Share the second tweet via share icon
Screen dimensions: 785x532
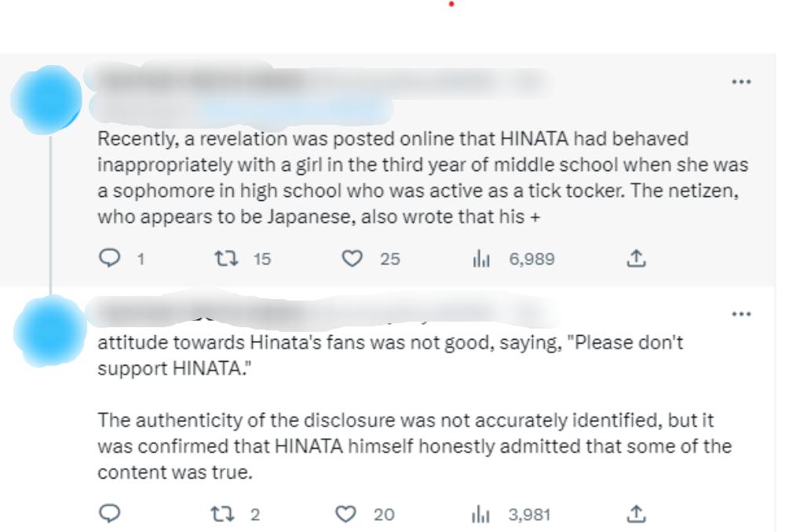(x=636, y=514)
